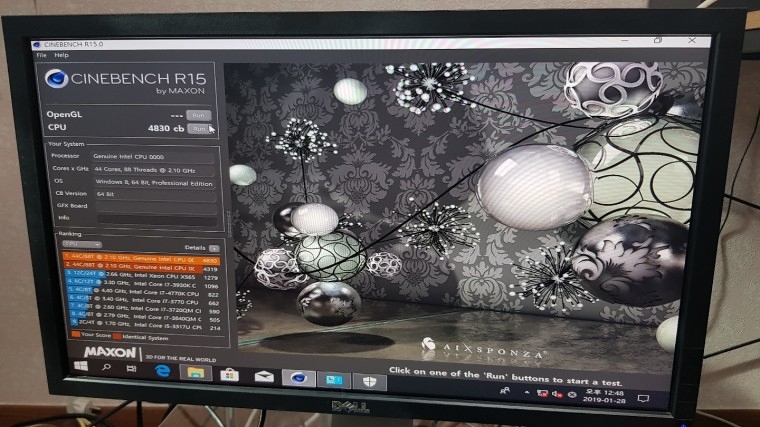The width and height of the screenshot is (760, 427).
Task: Click the empty GFX Board field
Action: [x=156, y=206]
